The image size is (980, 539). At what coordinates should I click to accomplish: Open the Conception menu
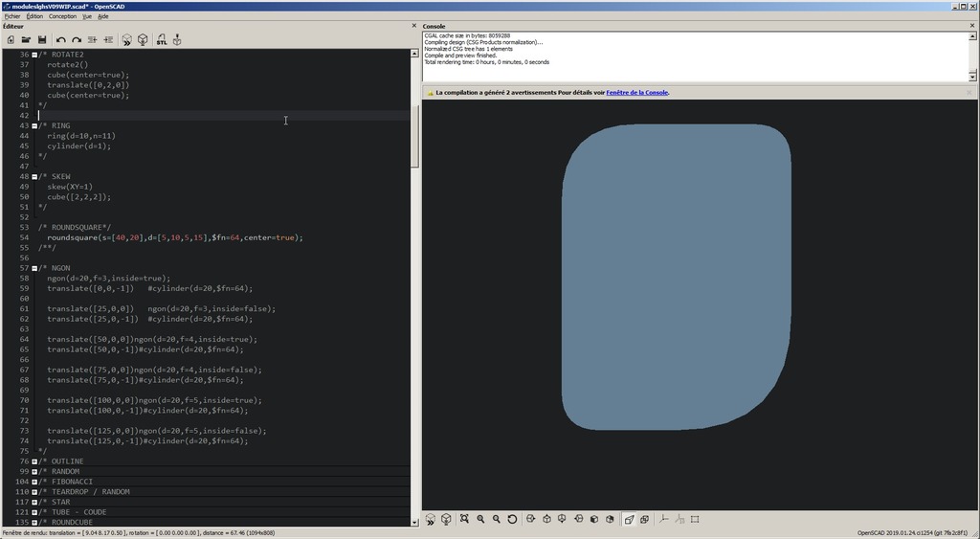[62, 16]
